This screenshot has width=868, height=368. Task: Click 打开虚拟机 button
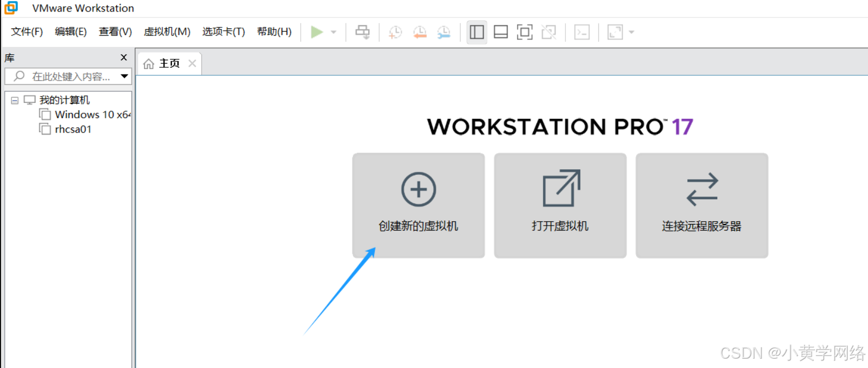560,205
